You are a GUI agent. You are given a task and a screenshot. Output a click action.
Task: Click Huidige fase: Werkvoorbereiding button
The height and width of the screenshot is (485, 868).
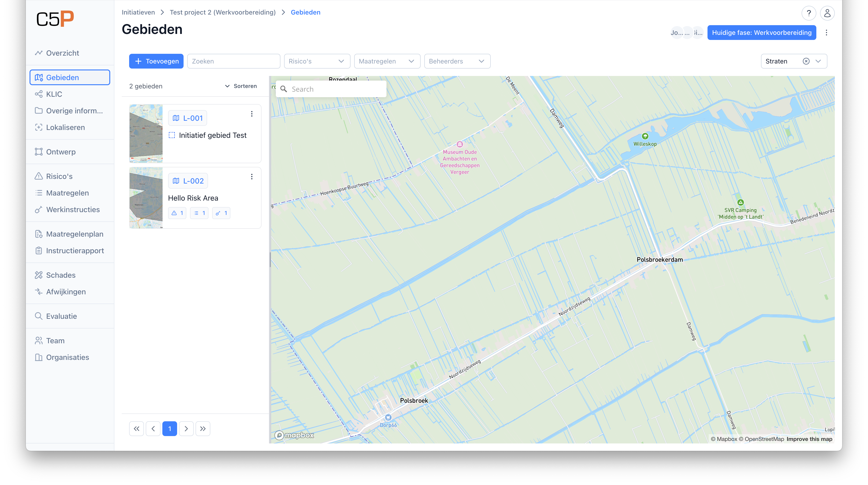point(761,33)
